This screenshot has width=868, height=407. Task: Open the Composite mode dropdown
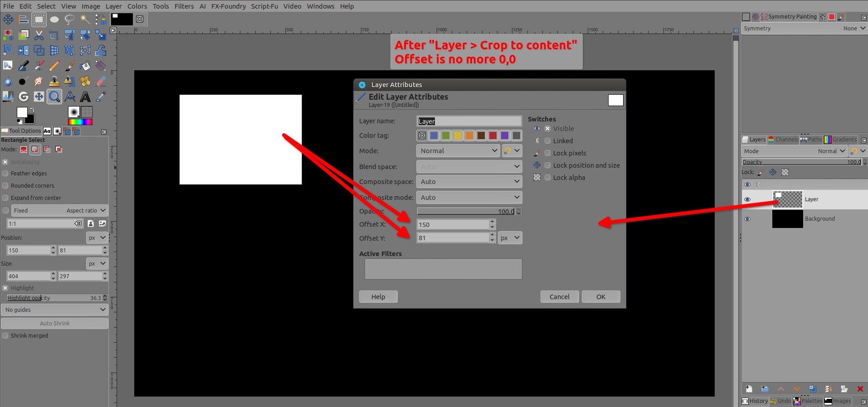pos(469,198)
